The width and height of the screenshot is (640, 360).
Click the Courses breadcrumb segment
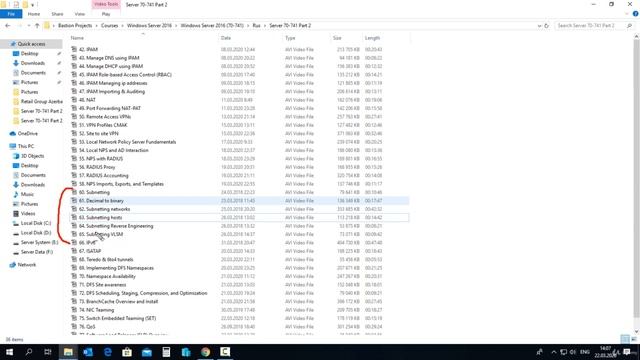tap(109, 25)
